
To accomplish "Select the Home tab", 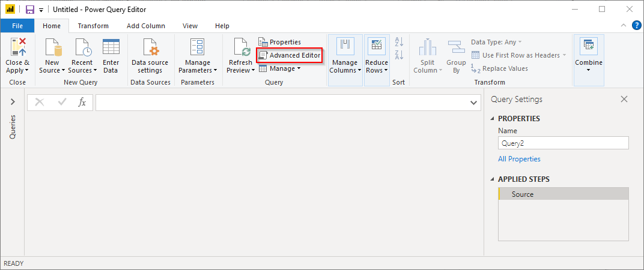I will [x=52, y=26].
